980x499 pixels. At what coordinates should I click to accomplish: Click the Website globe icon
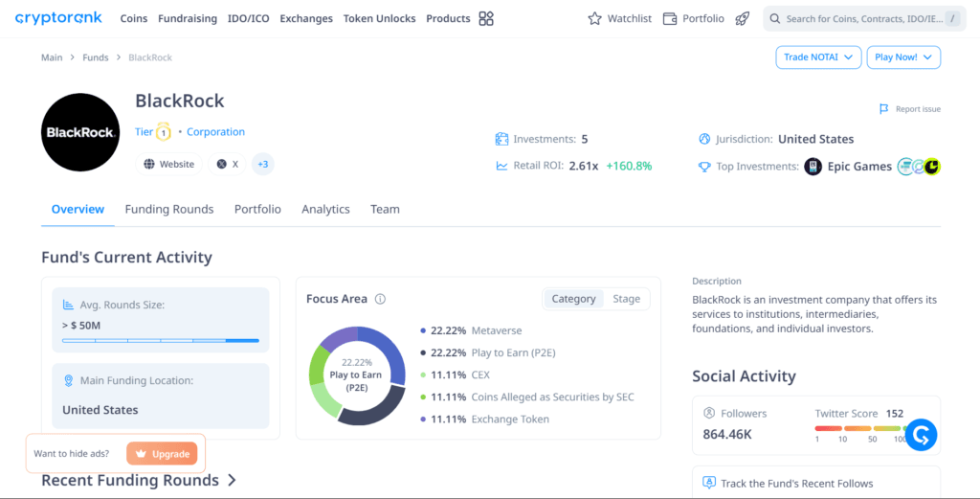coord(148,164)
